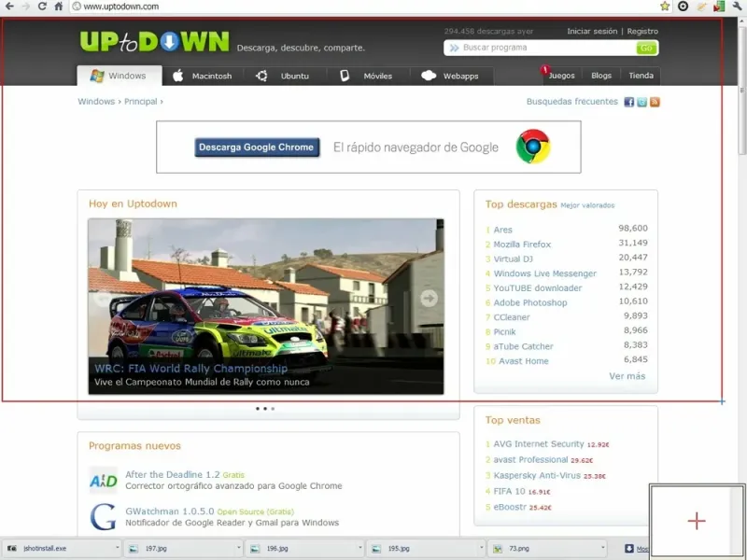Click the Iniciar sesión link
Screen dimensions: 747x560
(x=592, y=31)
